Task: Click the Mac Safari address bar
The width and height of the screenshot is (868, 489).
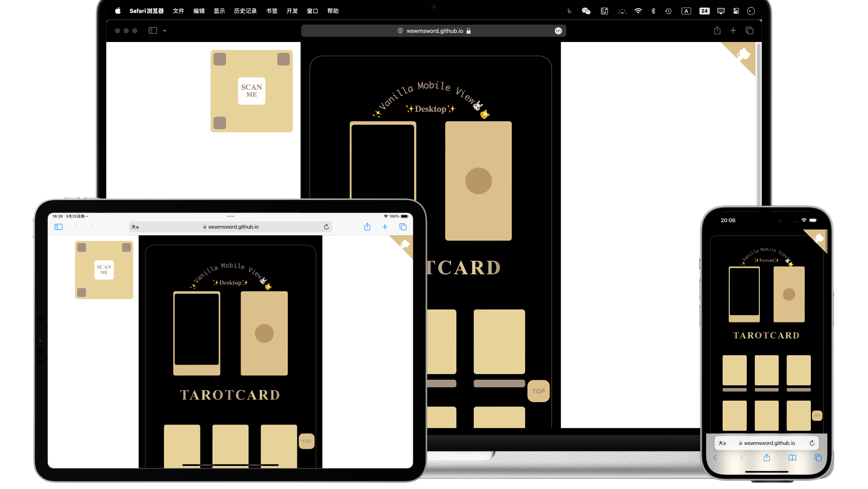Action: [x=433, y=31]
